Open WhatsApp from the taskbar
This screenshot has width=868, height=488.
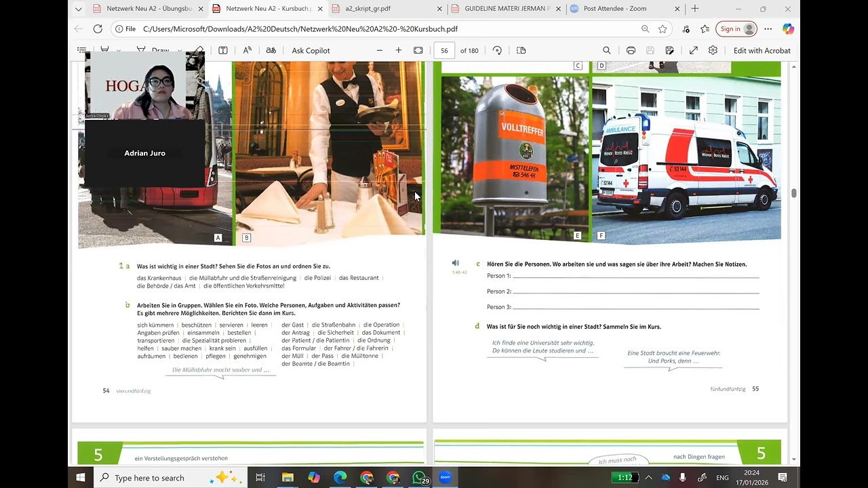coord(420,477)
